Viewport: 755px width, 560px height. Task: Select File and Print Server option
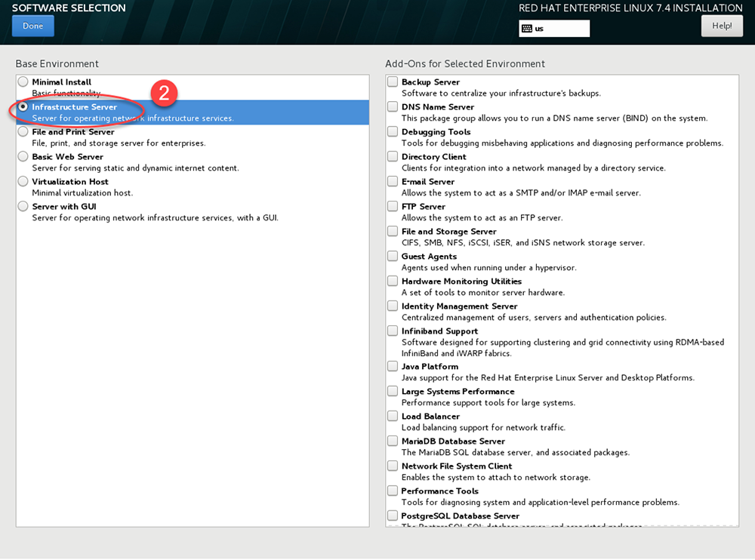pos(23,132)
